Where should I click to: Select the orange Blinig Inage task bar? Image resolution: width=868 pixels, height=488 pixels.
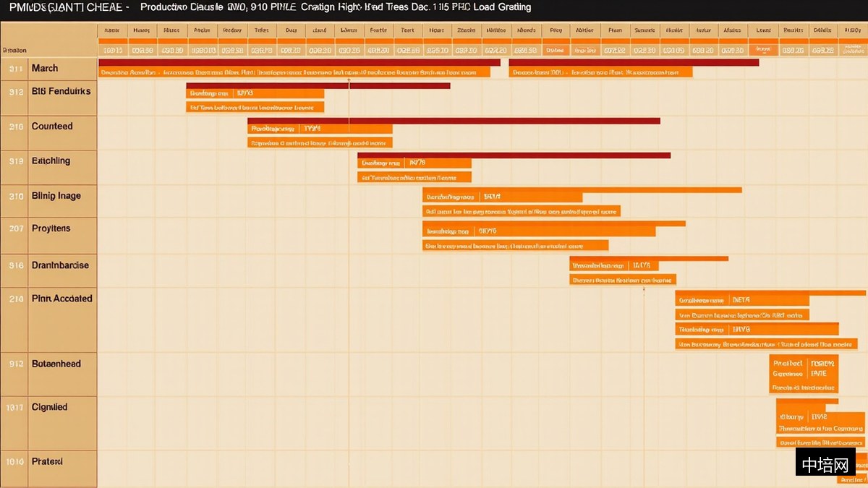click(502, 197)
